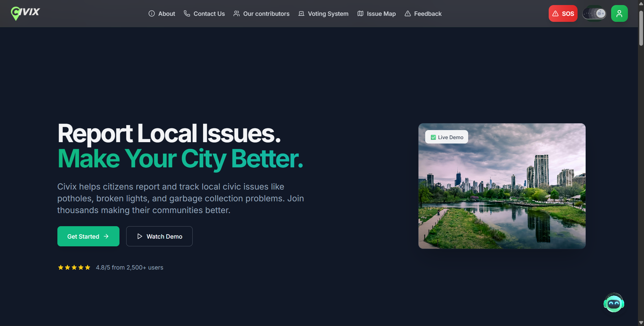The image size is (644, 326).
Task: Click the map icon beside Issue Map
Action: pos(360,13)
